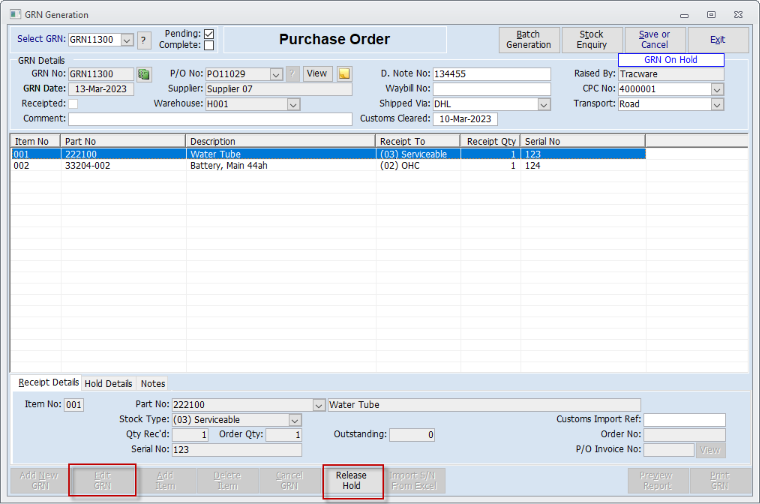This screenshot has width=760, height=504.
Task: Click the question mark beside Select GRN
Action: point(143,40)
